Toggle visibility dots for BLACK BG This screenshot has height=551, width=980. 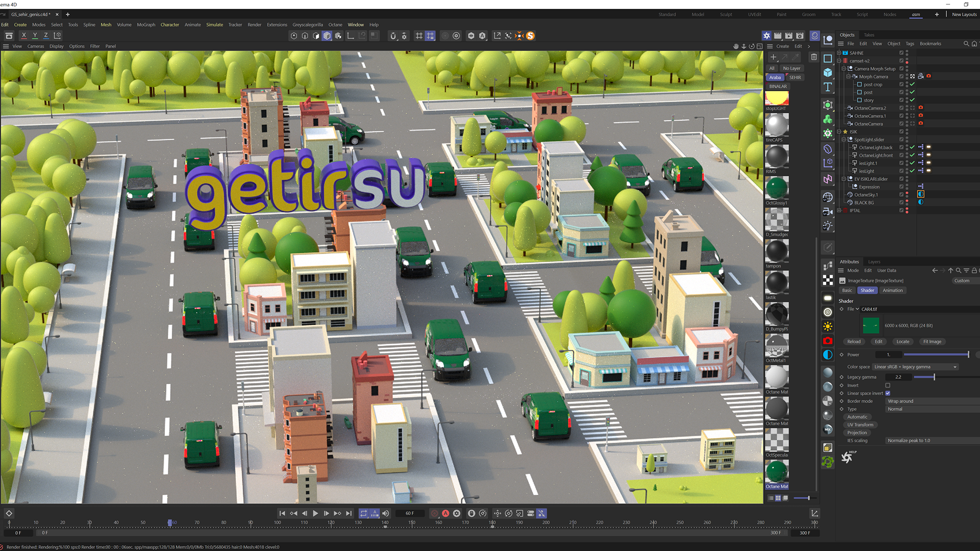coord(907,203)
